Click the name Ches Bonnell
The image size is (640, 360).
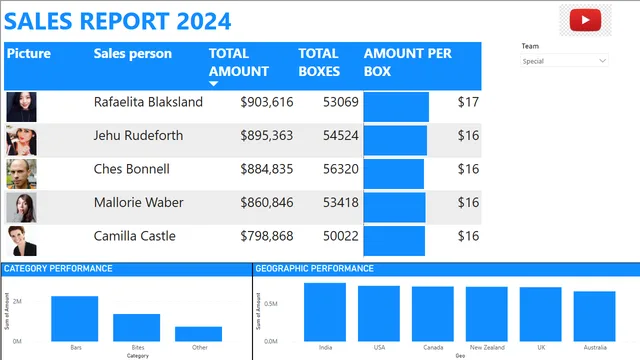[x=131, y=169]
